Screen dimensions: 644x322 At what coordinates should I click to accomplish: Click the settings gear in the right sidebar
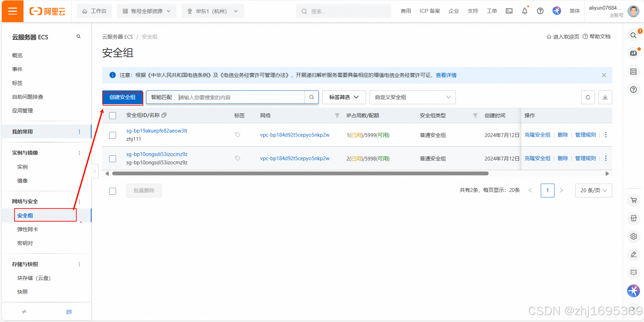[633, 236]
